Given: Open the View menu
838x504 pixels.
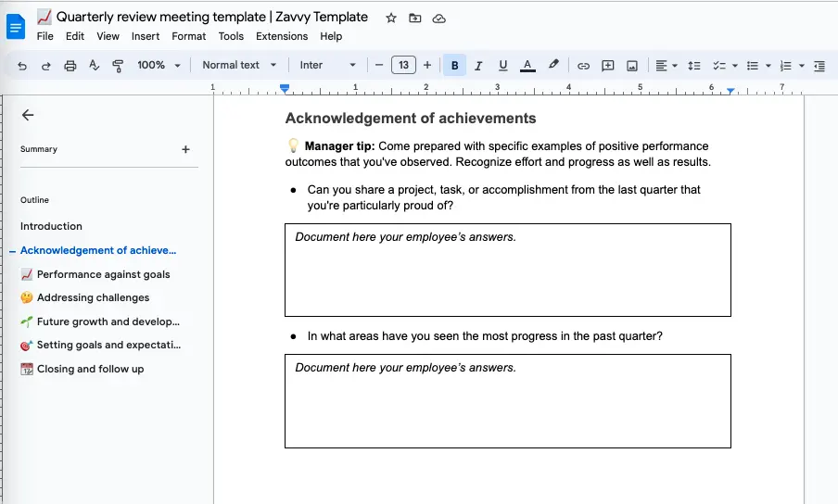Looking at the screenshot, I should click(108, 36).
